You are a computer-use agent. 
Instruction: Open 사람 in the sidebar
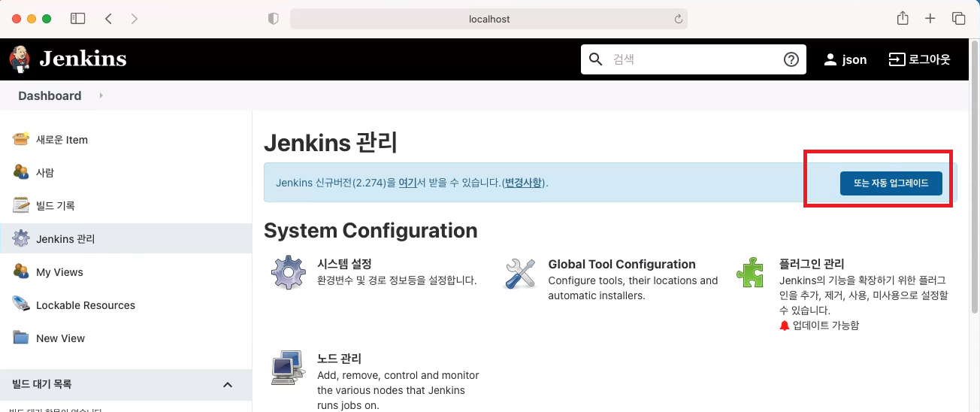(x=45, y=173)
